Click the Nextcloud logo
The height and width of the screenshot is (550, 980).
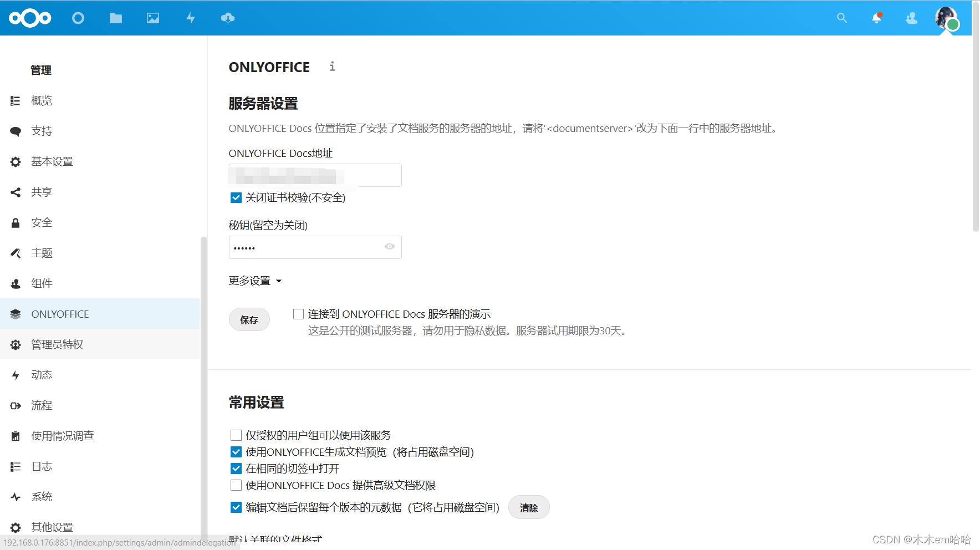pos(30,18)
